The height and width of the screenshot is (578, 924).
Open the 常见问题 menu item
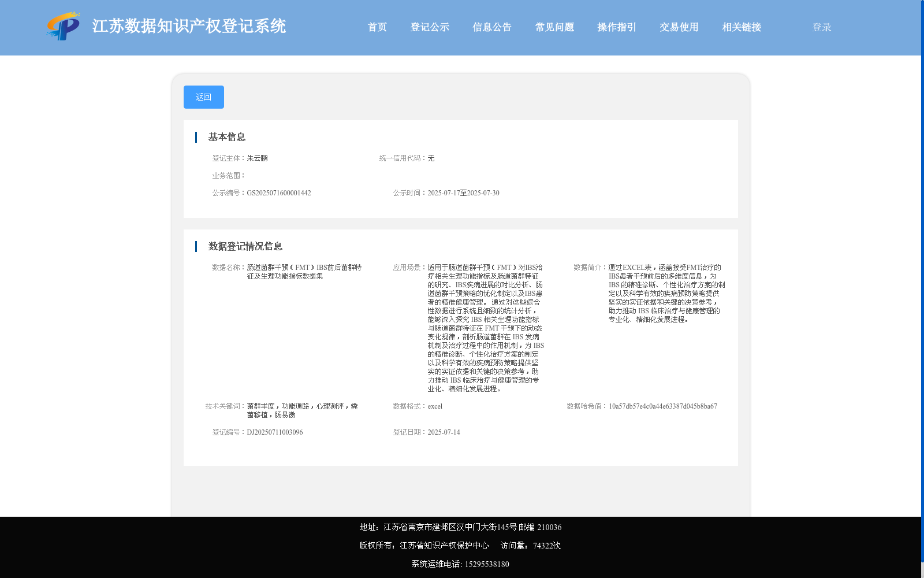[554, 27]
